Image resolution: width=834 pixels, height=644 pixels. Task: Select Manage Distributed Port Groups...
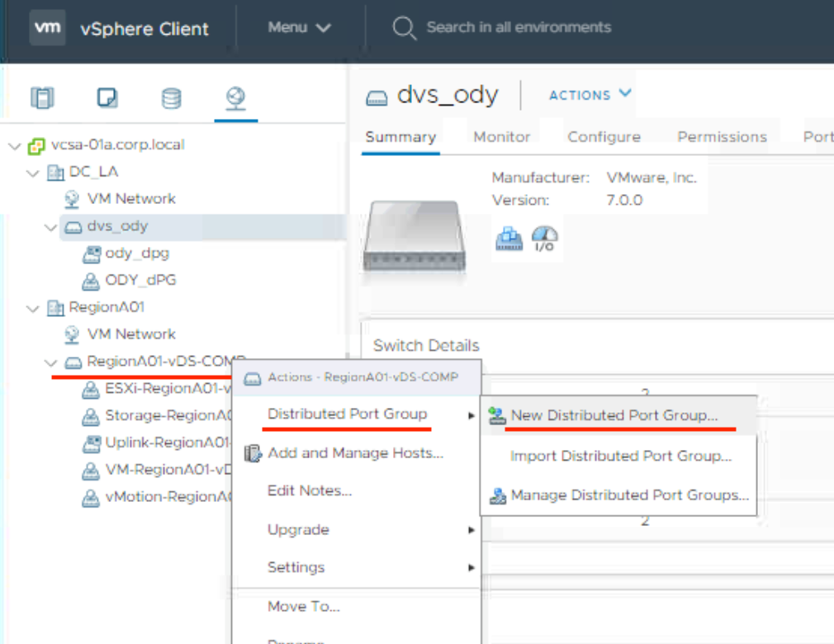[618, 495]
